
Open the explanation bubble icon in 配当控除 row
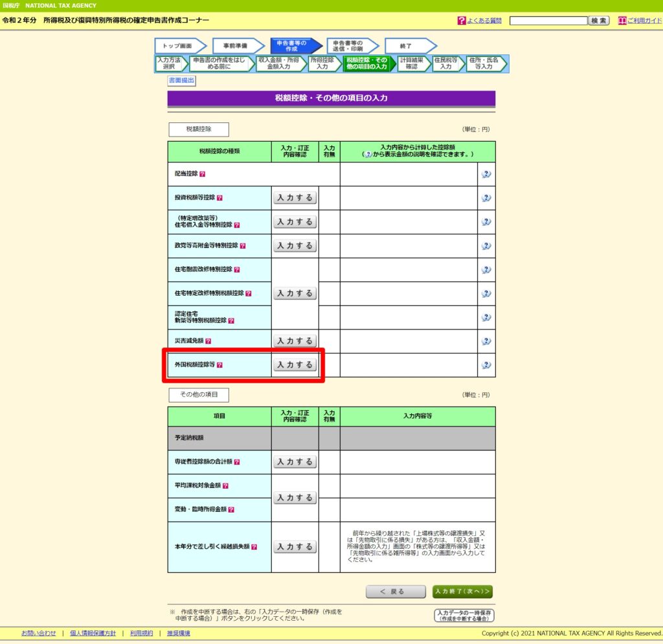(486, 174)
